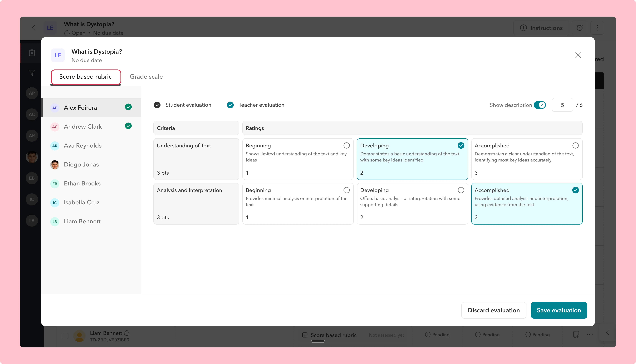Click the Save evaluation button
The image size is (636, 364).
559,310
